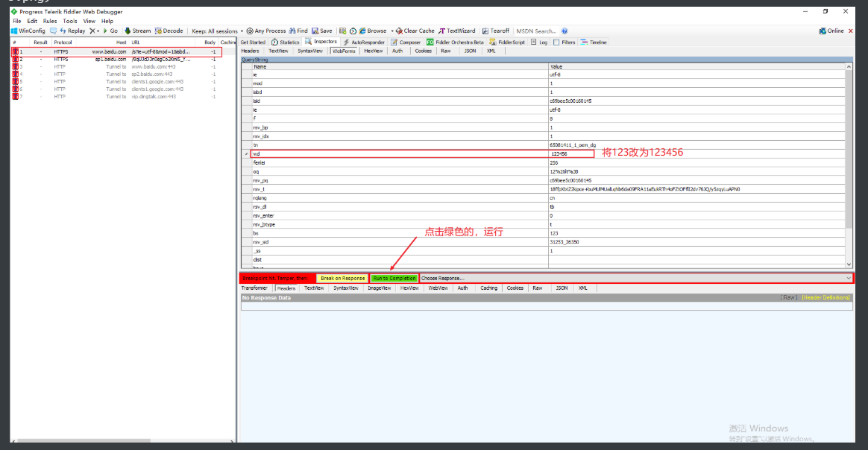The image size is (868, 450).
Task: Open the Edit menu
Action: (32, 21)
